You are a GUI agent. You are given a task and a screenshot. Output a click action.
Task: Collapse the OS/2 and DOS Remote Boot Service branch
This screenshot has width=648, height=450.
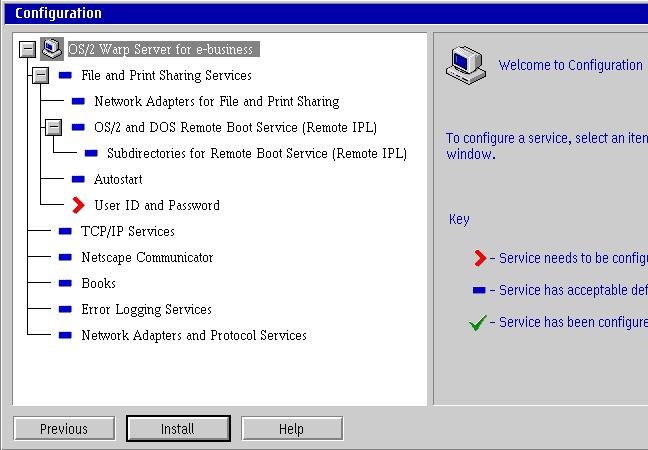coord(53,127)
